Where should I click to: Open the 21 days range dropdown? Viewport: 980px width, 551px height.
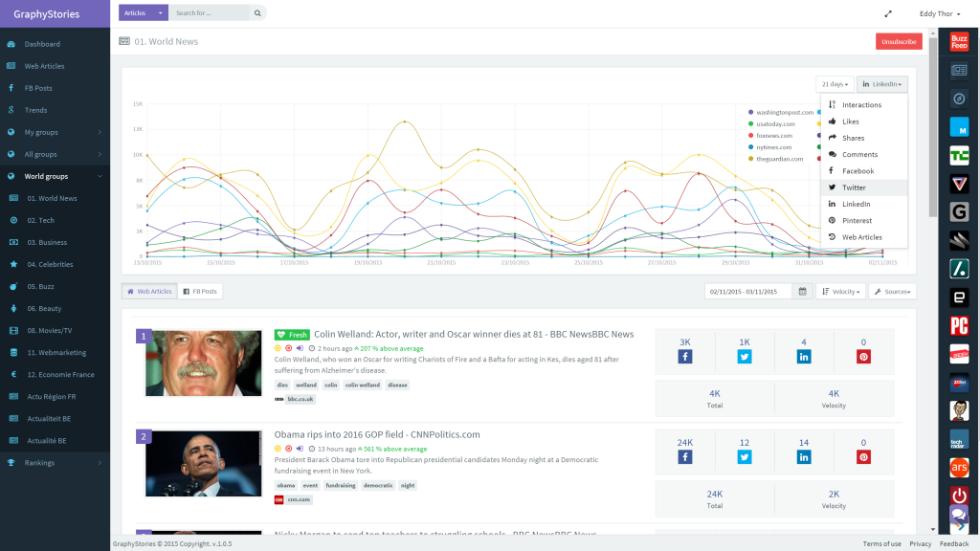835,84
